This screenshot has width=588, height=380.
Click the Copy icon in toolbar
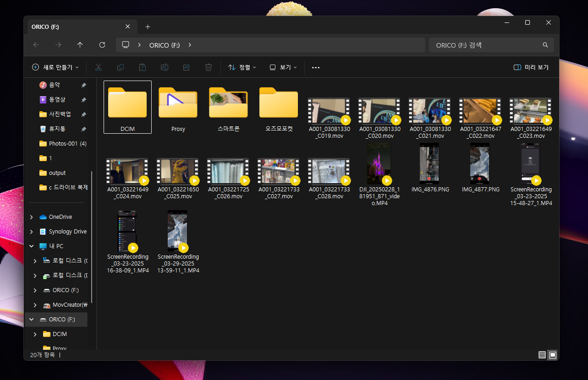[121, 67]
